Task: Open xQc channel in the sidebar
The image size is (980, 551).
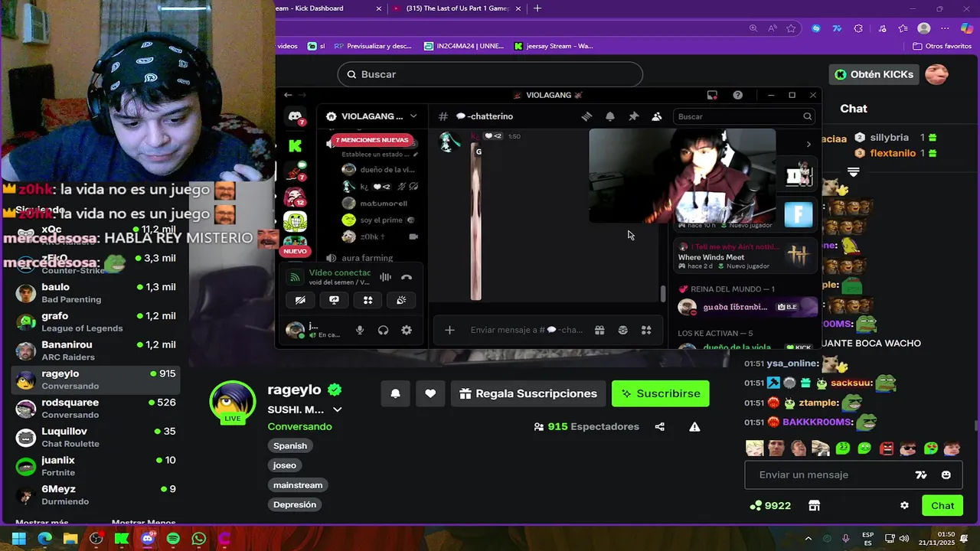Action: click(x=96, y=234)
